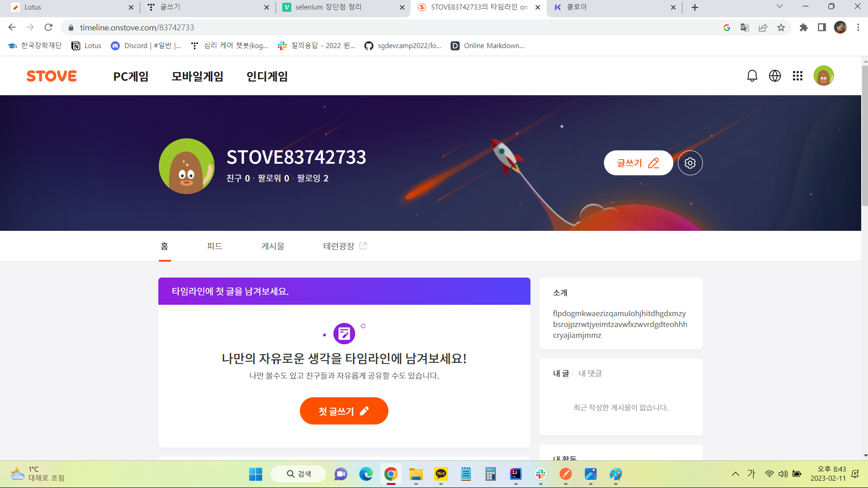This screenshot has height=488, width=868.
Task: Switch to the 홈 tab
Action: [x=164, y=246]
